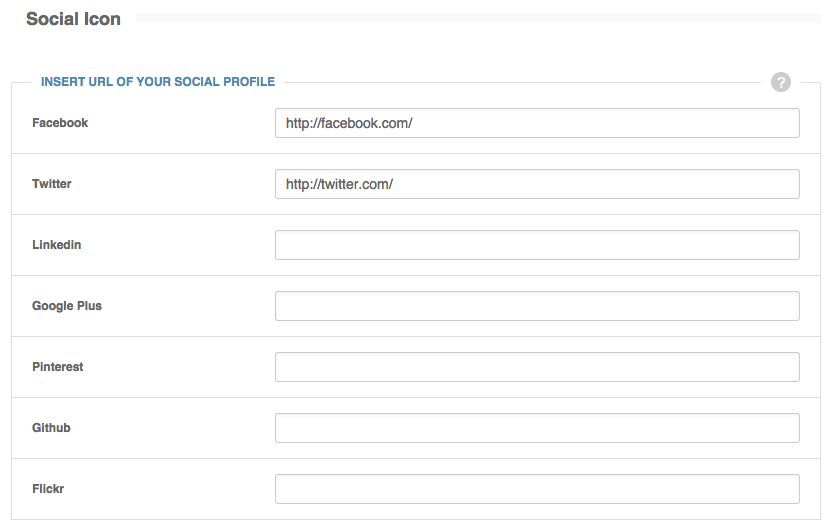Click the Github URL text box

tap(537, 428)
